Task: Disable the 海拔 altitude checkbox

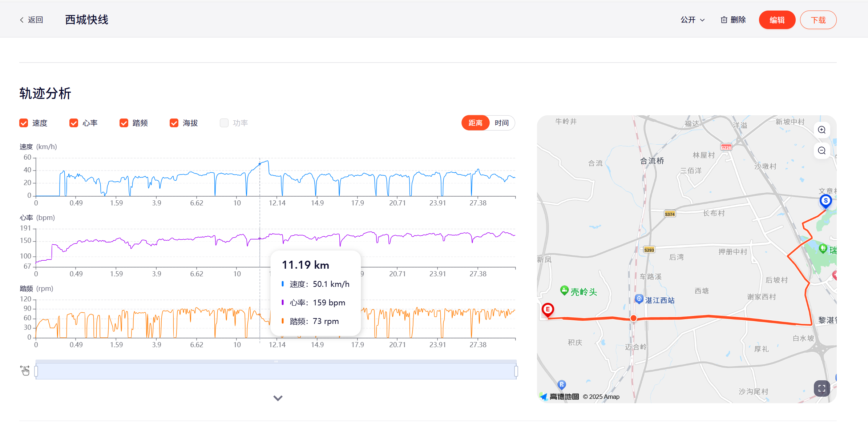Action: click(174, 123)
